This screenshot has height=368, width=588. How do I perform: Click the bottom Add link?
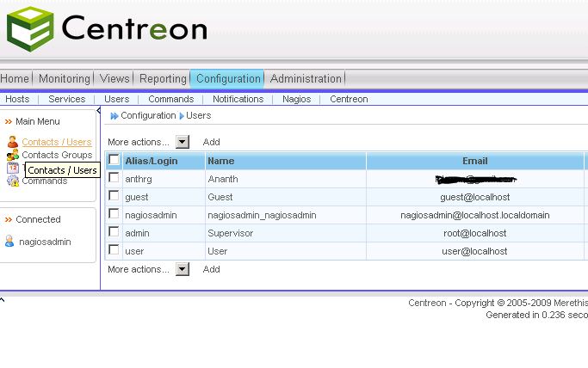(211, 269)
